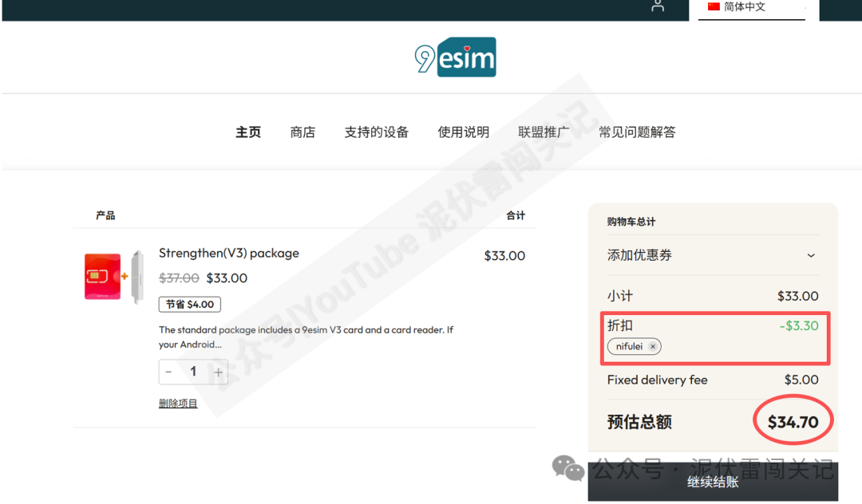Click the Fixed delivery fee label
Image resolution: width=862 pixels, height=504 pixels.
[x=658, y=380]
